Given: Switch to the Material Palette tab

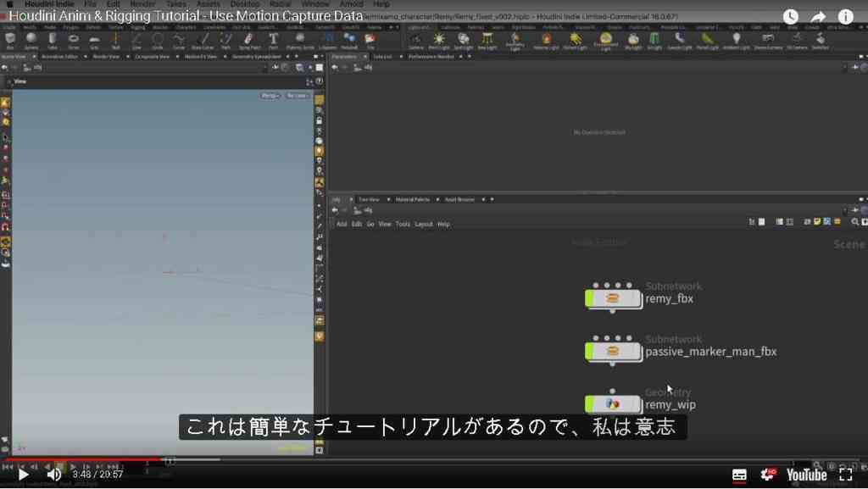Looking at the screenshot, I should [413, 199].
